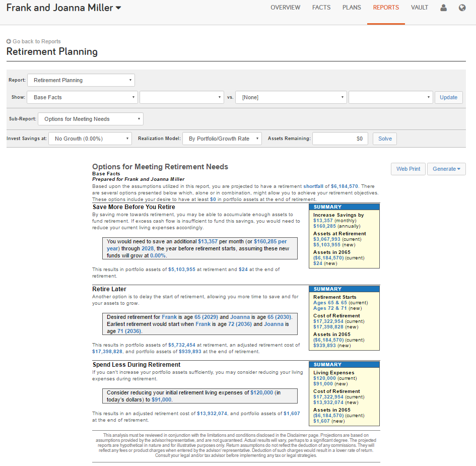
Task: Go to the OVERVIEW tab
Action: 286,8
